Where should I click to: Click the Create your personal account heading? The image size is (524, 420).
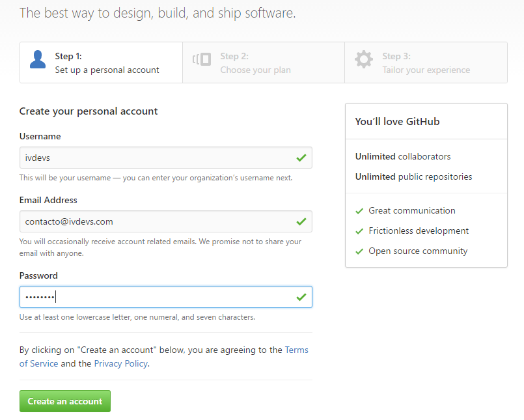89,111
